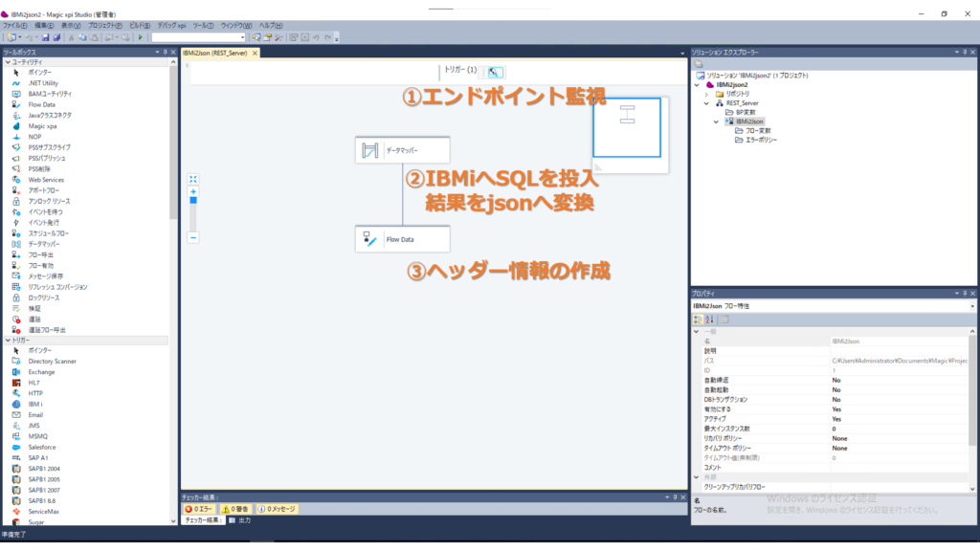Open the toolbar combo box dropdown
This screenshot has height=551, width=980.
pos(242,37)
